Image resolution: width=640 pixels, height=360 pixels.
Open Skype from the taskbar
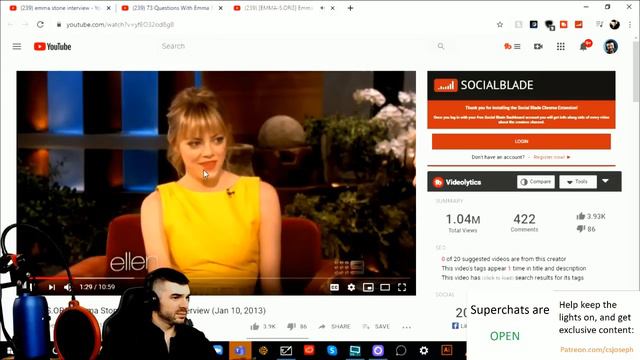[x=332, y=350]
